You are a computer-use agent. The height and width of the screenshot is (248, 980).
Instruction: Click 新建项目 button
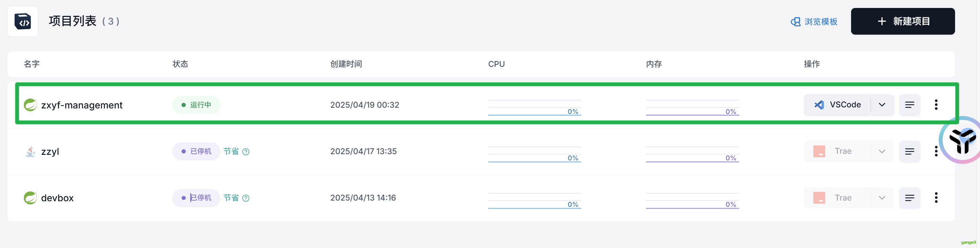pos(902,21)
